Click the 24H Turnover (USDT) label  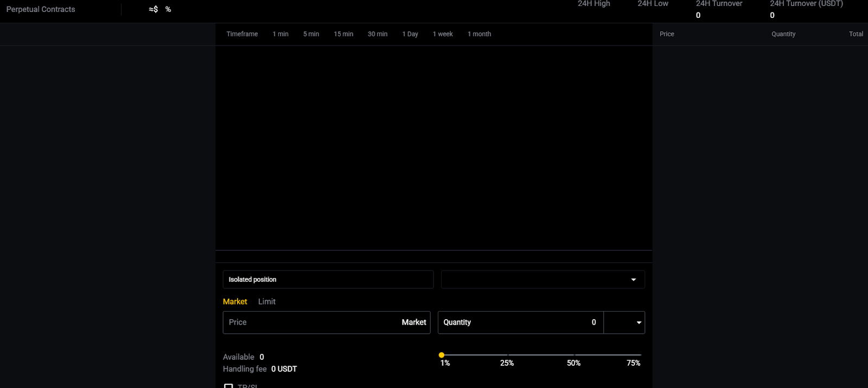click(806, 4)
